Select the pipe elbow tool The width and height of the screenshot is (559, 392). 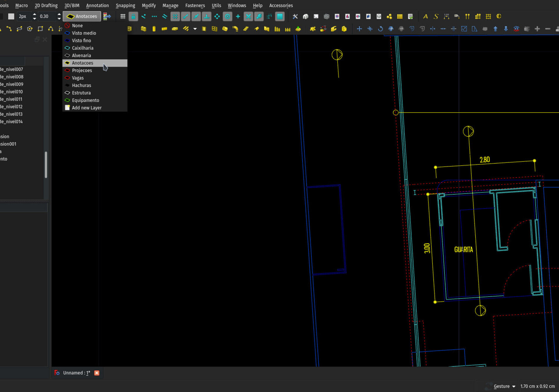point(236,29)
